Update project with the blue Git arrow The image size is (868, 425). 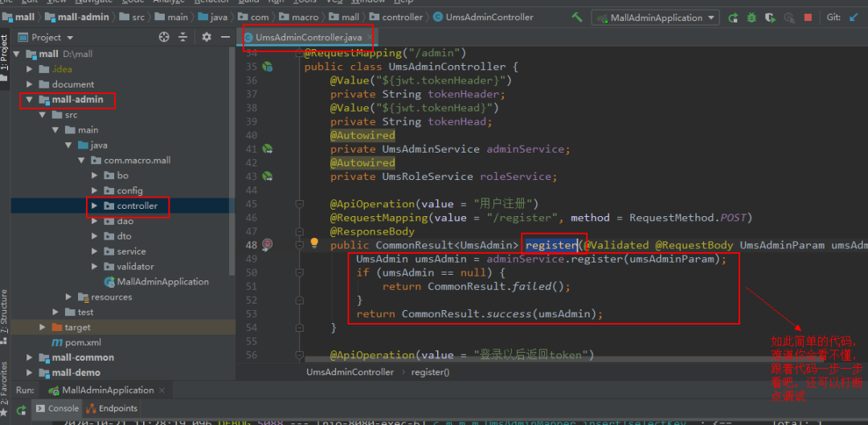(x=853, y=18)
